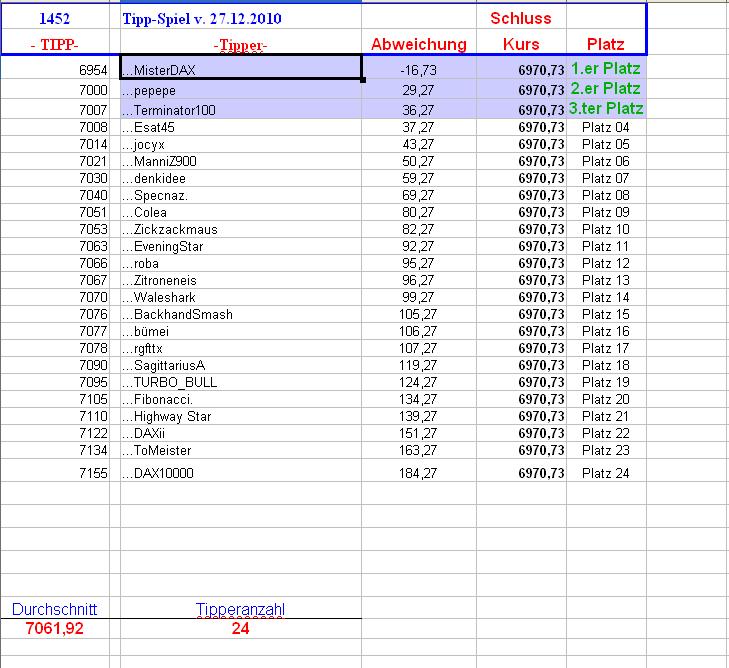The height and width of the screenshot is (668, 729).
Task: Select the - TIPP- header cell
Action: pos(55,42)
